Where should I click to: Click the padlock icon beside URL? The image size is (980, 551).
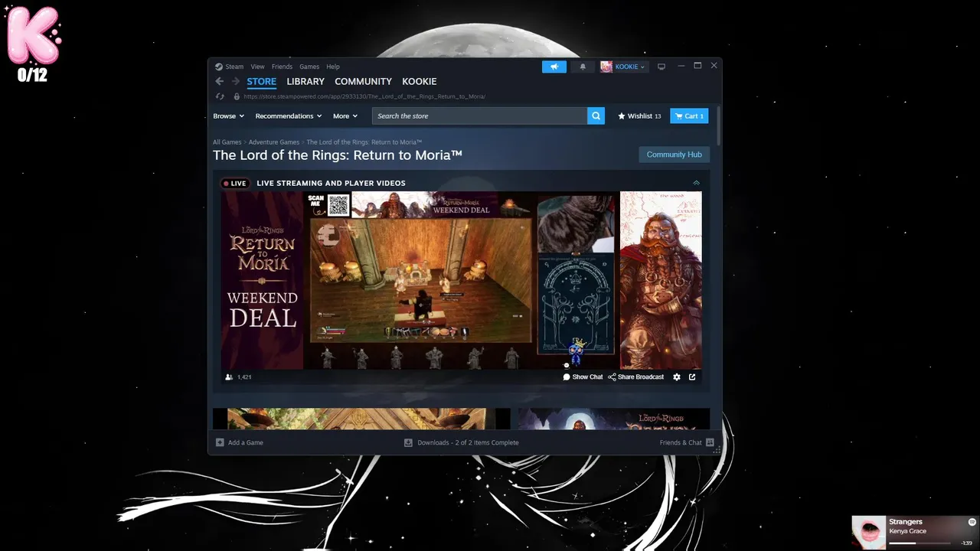(237, 96)
